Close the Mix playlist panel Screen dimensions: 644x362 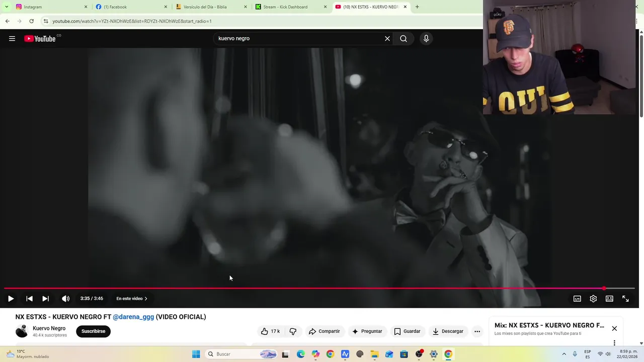click(x=614, y=328)
